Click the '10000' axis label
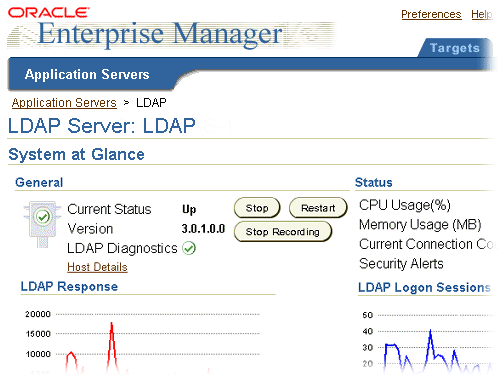 [38, 354]
